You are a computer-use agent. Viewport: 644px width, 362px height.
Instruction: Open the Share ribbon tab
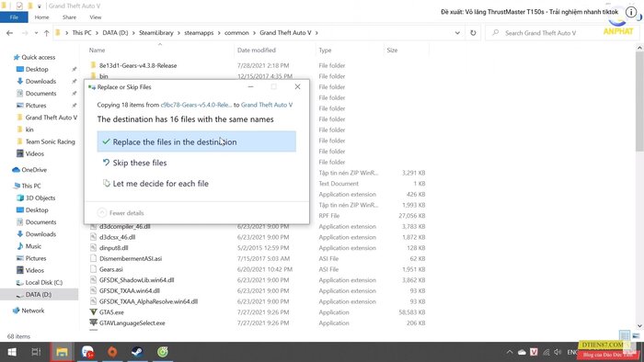coord(69,17)
